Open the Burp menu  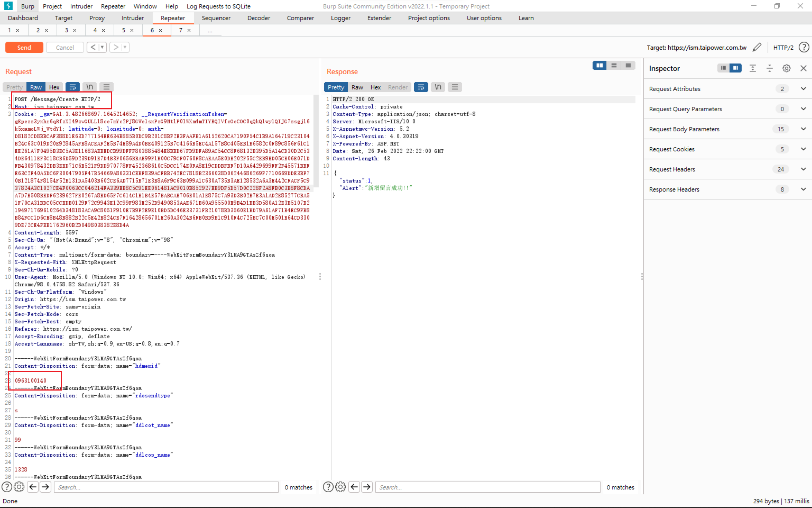[x=27, y=6]
